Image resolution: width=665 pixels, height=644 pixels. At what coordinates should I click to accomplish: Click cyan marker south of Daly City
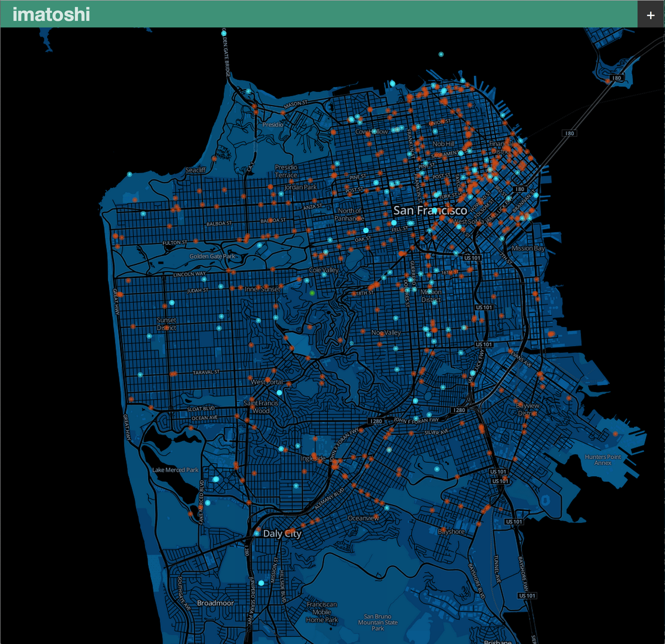[x=261, y=583]
